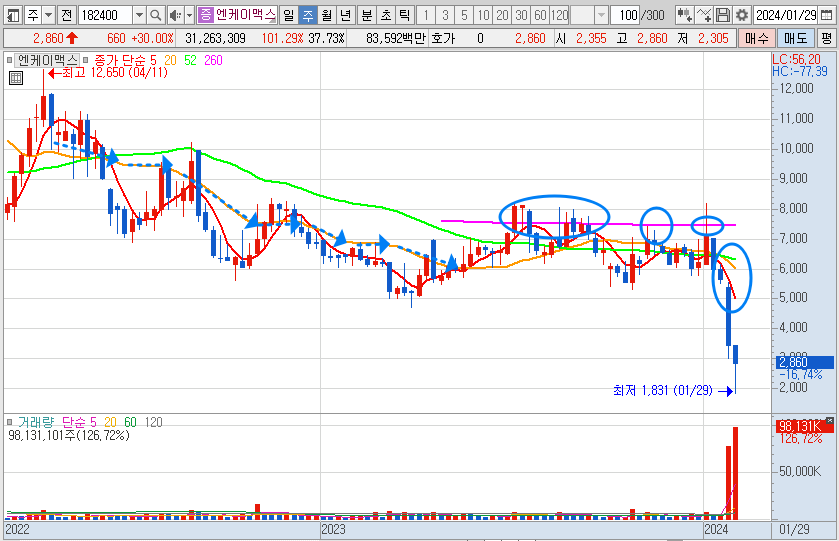The image size is (839, 541).
Task: Click the stock code input field 182400
Action: (x=105, y=15)
